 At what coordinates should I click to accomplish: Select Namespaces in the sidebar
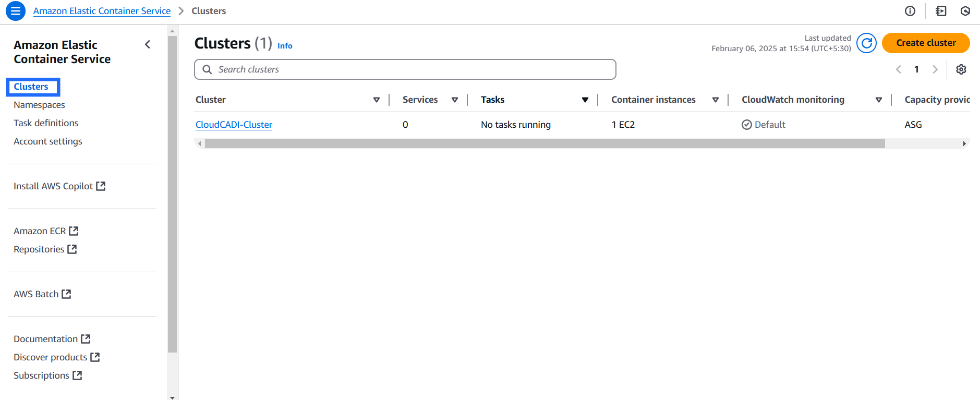[39, 105]
